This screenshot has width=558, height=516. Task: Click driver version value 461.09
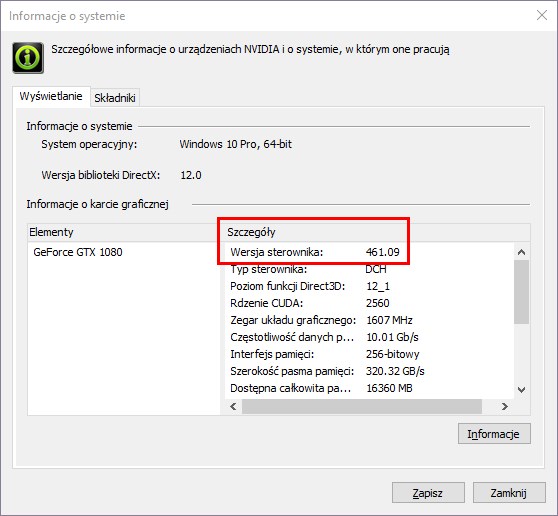(383, 252)
